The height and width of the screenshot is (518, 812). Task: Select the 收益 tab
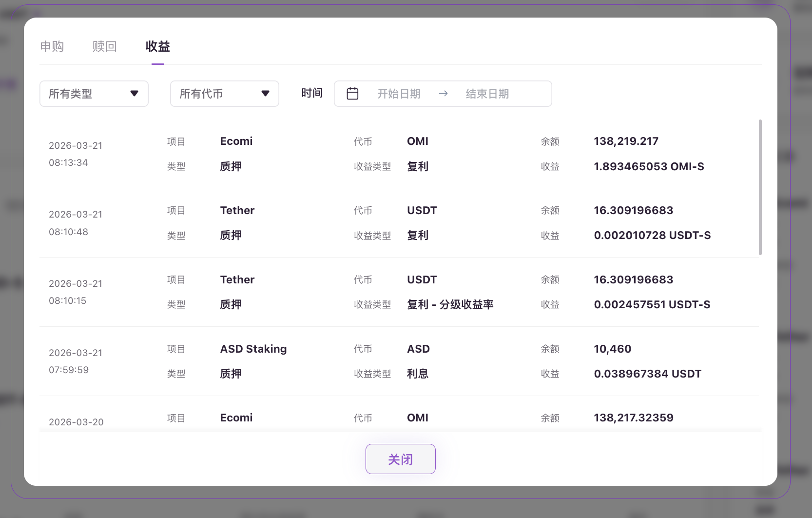pos(157,46)
